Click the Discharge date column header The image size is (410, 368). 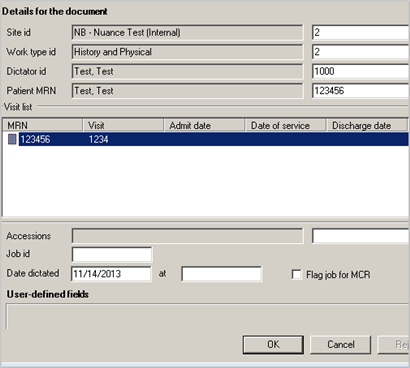pyautogui.click(x=367, y=125)
